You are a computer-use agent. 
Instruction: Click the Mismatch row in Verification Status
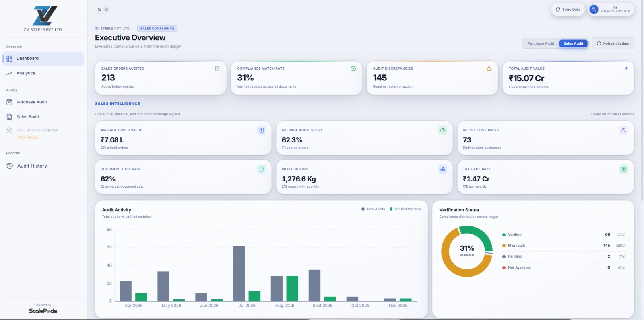click(563, 246)
